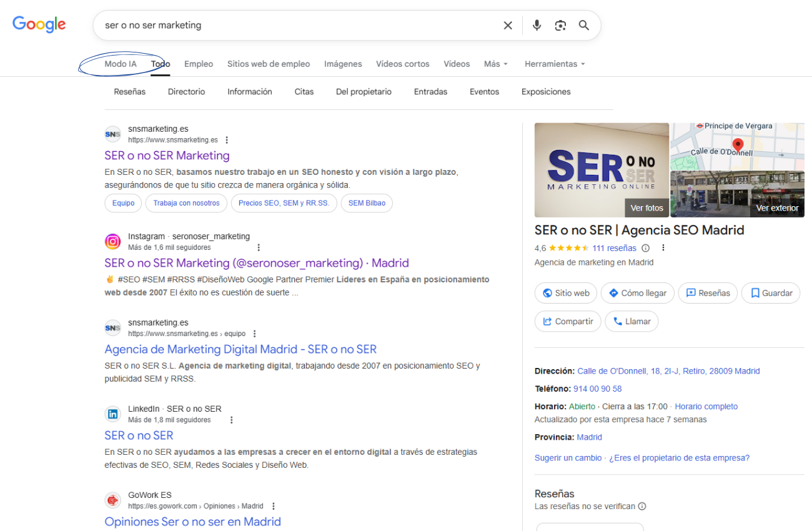Viewport: 812px width, 531px height.
Task: Open the @seronoser_marketing Instagram result
Action: pyautogui.click(x=257, y=263)
